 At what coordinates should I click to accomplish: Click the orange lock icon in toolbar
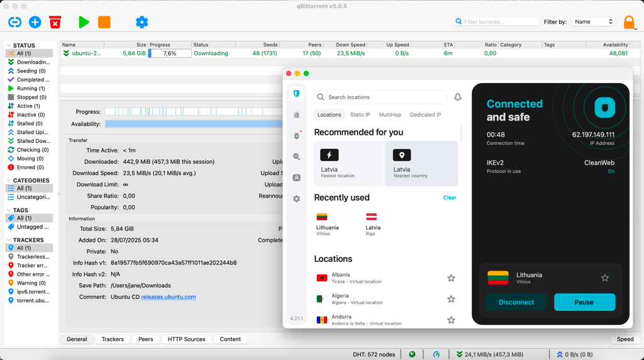[629, 22]
